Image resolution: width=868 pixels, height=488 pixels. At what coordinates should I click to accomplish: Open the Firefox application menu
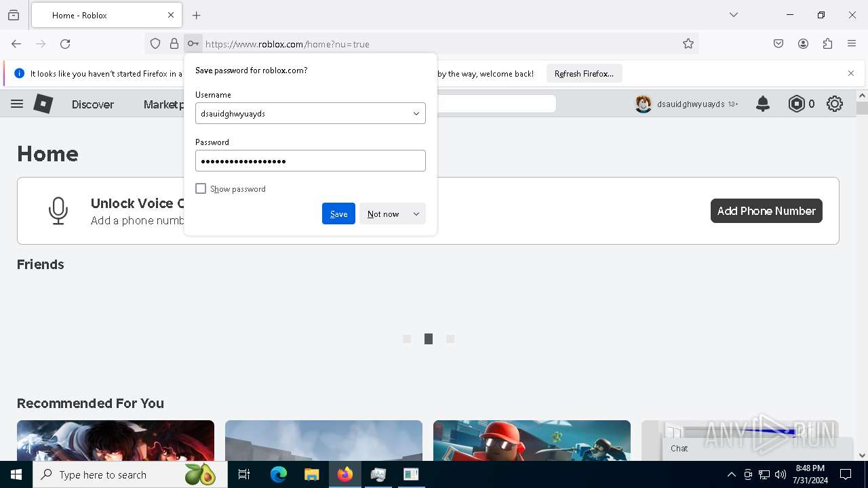852,44
